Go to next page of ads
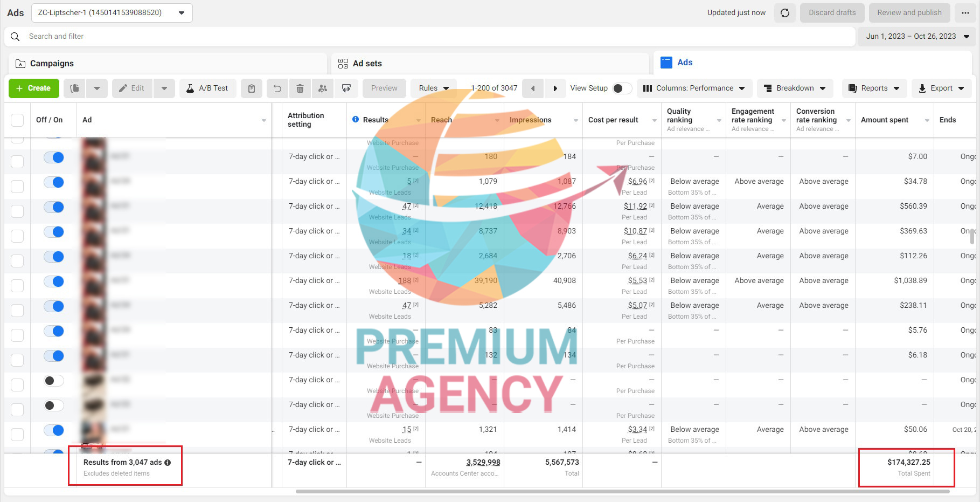This screenshot has width=980, height=502. pyautogui.click(x=555, y=88)
